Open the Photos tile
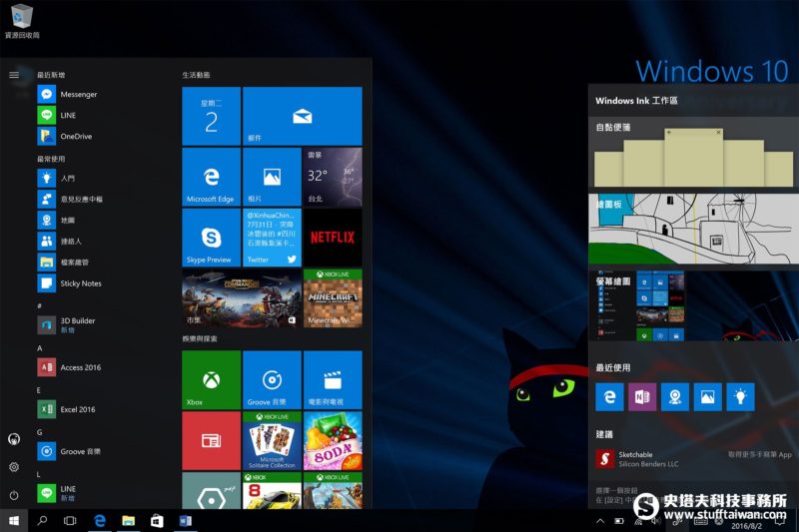799x532 pixels. click(x=272, y=177)
